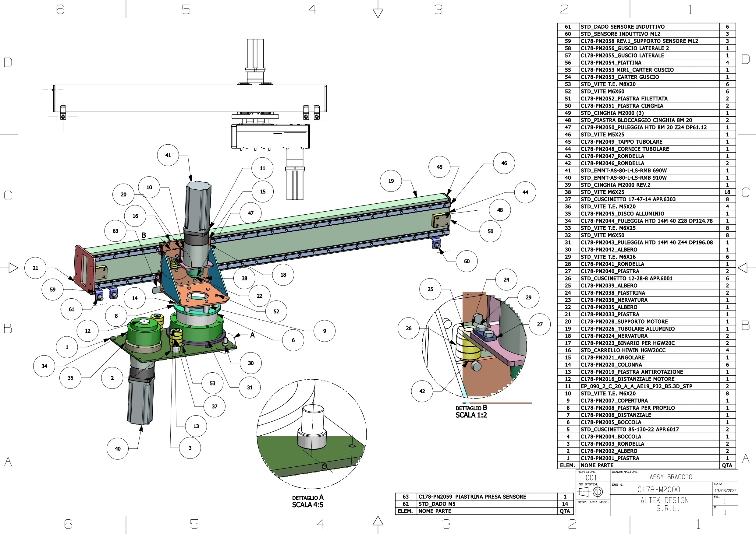Click balloon number 41 above the motor

coord(168,155)
